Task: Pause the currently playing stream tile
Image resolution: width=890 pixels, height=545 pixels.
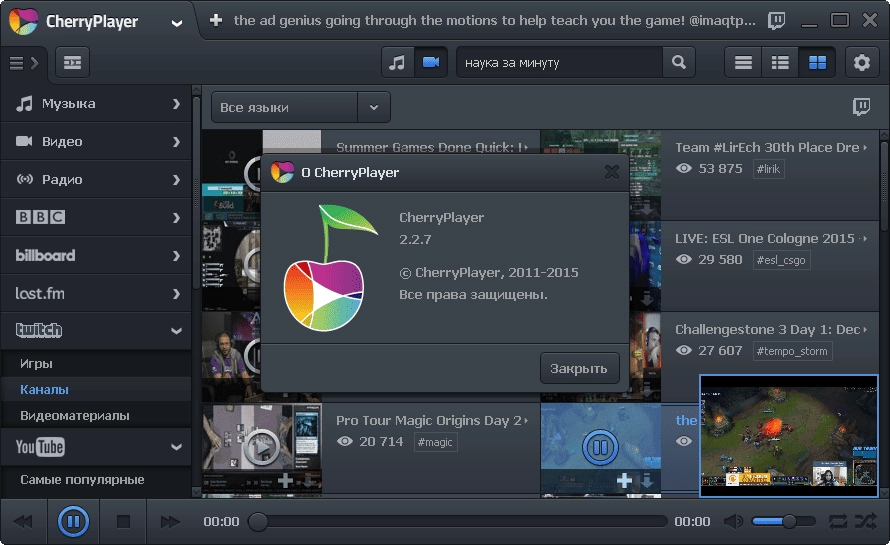Action: (600, 447)
